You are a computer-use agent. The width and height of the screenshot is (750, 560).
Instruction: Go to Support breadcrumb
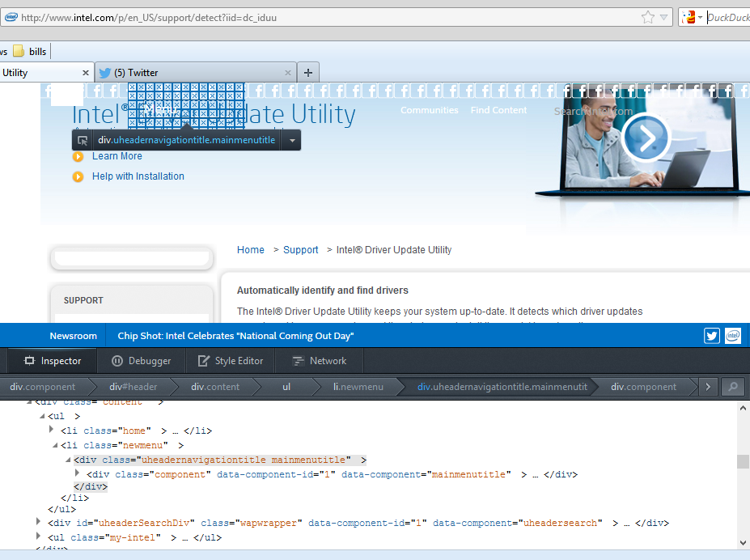(x=300, y=249)
